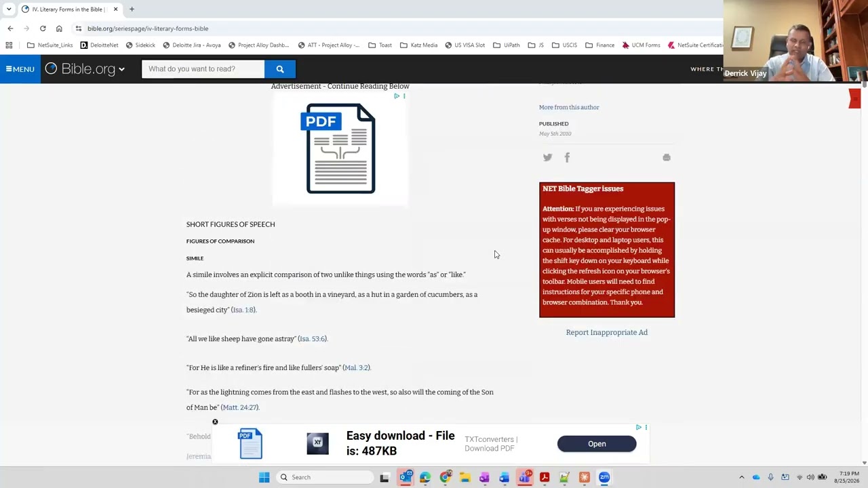This screenshot has height=488, width=868.
Task: Open the Finance bookmark folder
Action: pos(599,45)
